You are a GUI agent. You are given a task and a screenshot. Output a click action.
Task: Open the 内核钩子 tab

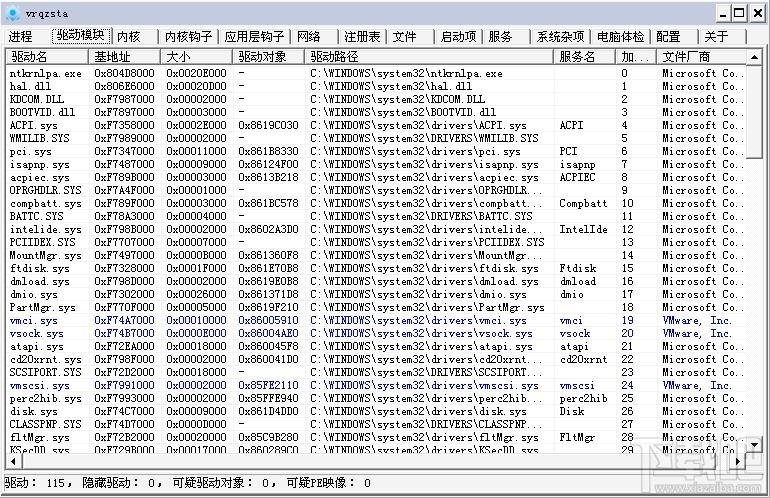pos(189,36)
